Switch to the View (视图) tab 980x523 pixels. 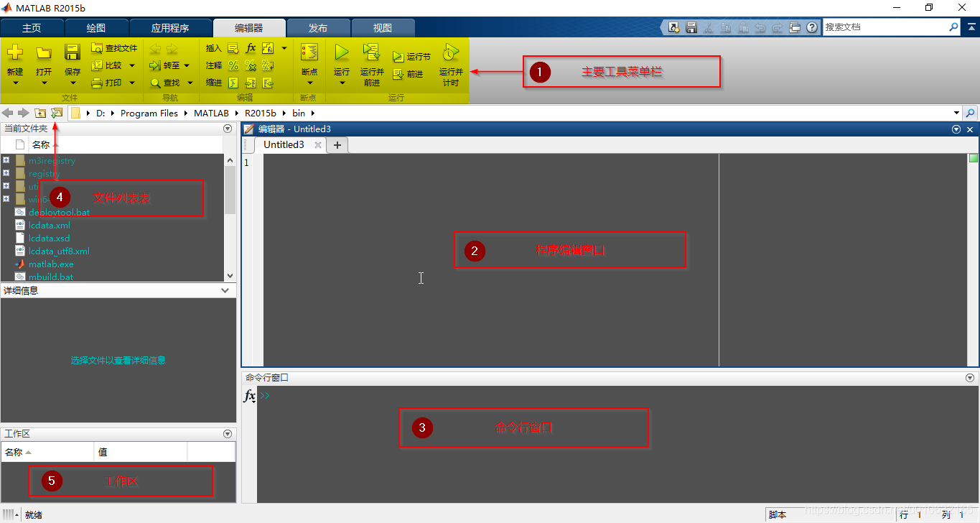tap(383, 28)
